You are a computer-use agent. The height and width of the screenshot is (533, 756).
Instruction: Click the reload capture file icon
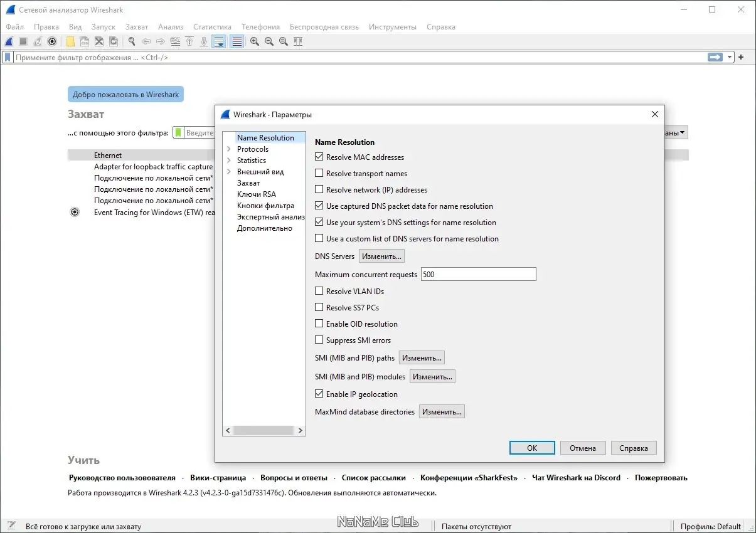[x=114, y=41]
